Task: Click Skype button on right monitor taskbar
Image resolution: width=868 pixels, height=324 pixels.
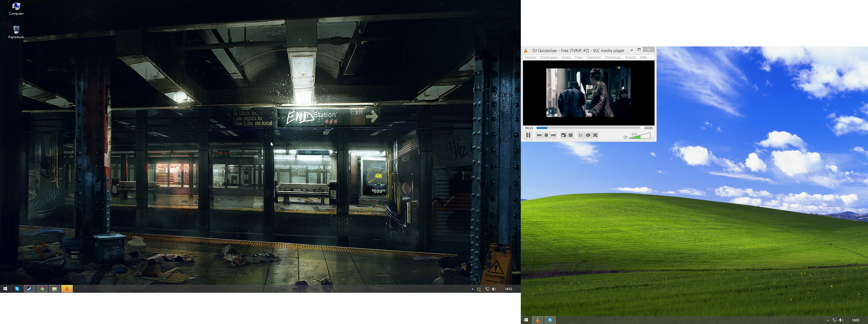Action: click(x=550, y=320)
